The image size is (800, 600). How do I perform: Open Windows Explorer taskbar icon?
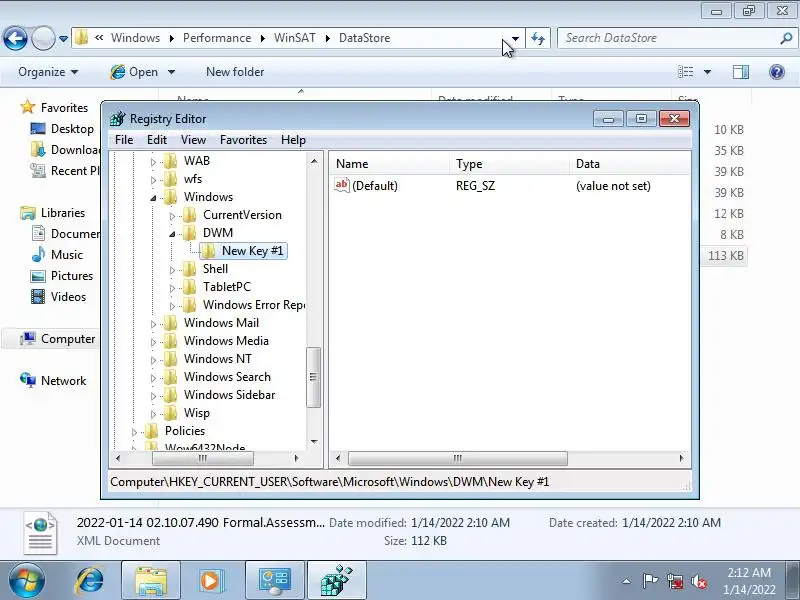click(151, 581)
